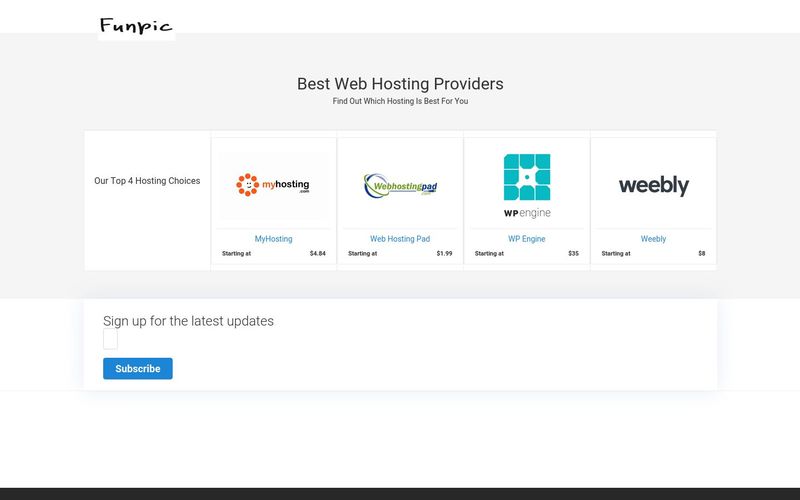The image size is (800, 500).
Task: Select the $4.84 starting price
Action: pos(317,254)
